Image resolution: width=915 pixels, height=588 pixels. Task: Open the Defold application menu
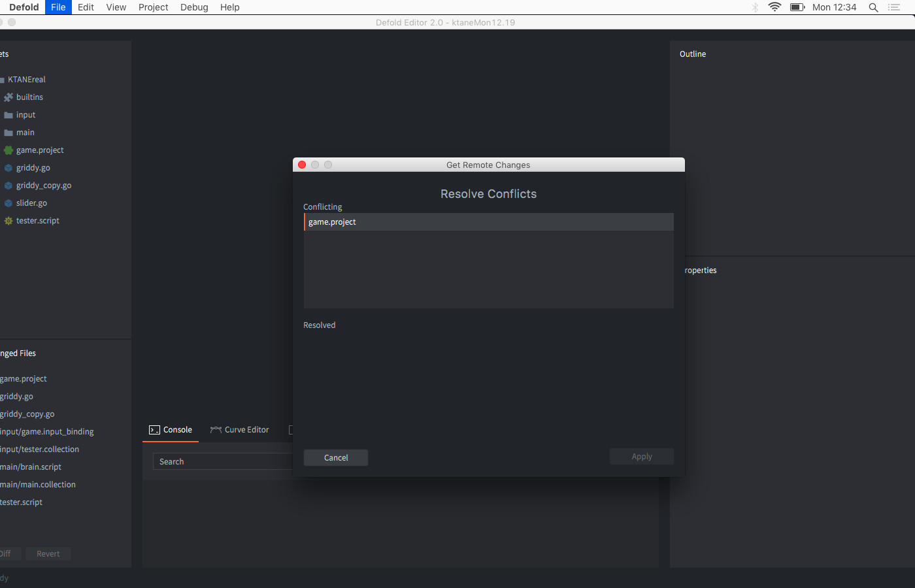tap(24, 7)
